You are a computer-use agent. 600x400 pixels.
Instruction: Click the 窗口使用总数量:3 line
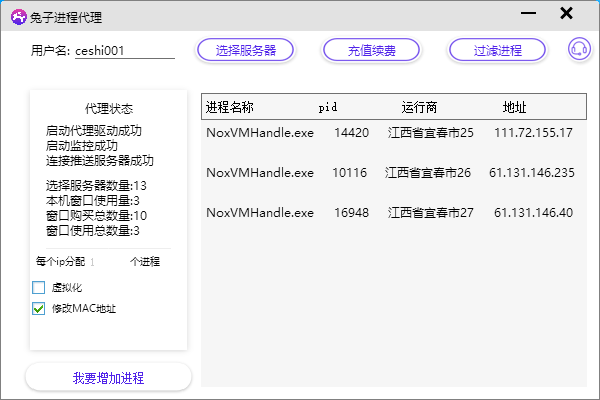pos(93,231)
